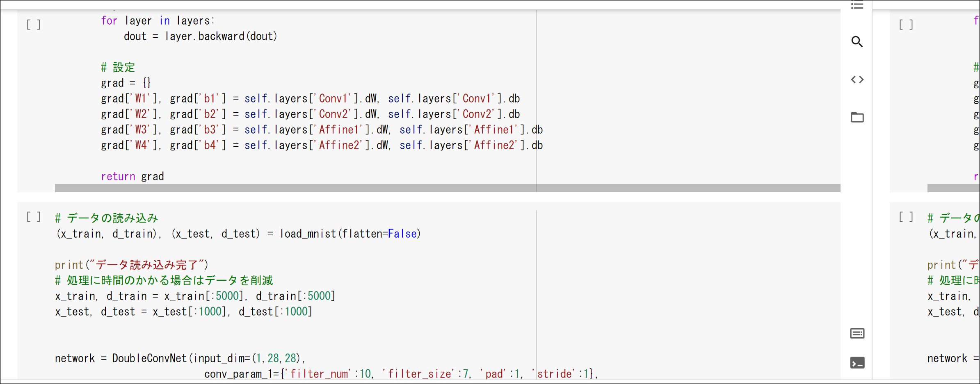The image size is (980, 384).
Task: Click the x_train[:5000] slicing line
Action: pos(195,296)
